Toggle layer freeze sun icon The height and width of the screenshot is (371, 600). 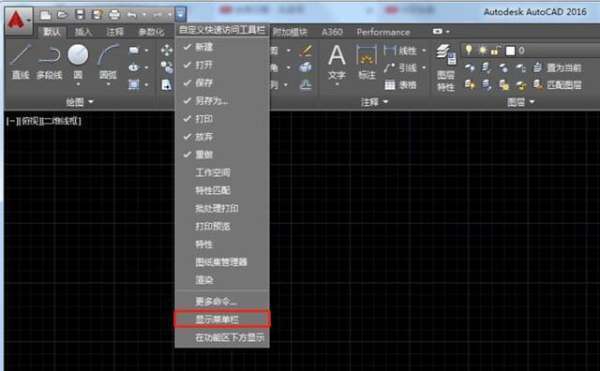(483, 50)
